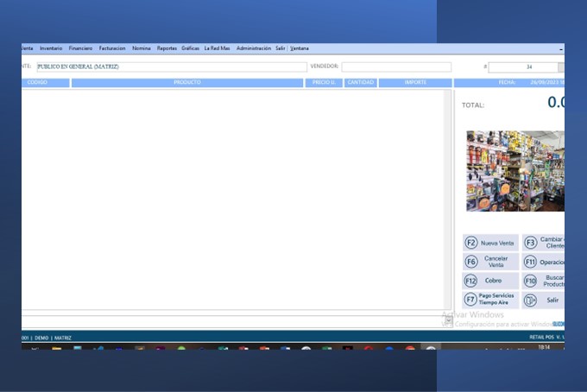Cancel the sale with F6 Cancelar Venta
Image resolution: width=587 pixels, height=392 pixels.
coord(491,262)
